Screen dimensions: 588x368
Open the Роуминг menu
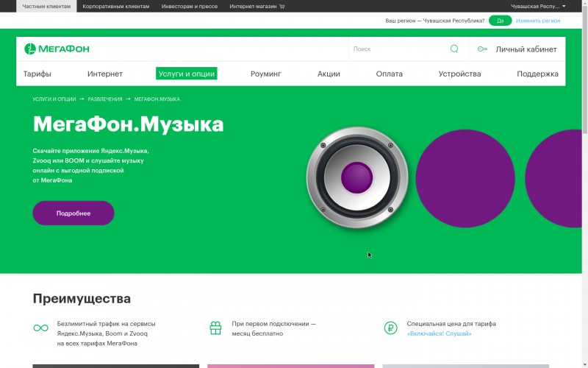point(266,74)
